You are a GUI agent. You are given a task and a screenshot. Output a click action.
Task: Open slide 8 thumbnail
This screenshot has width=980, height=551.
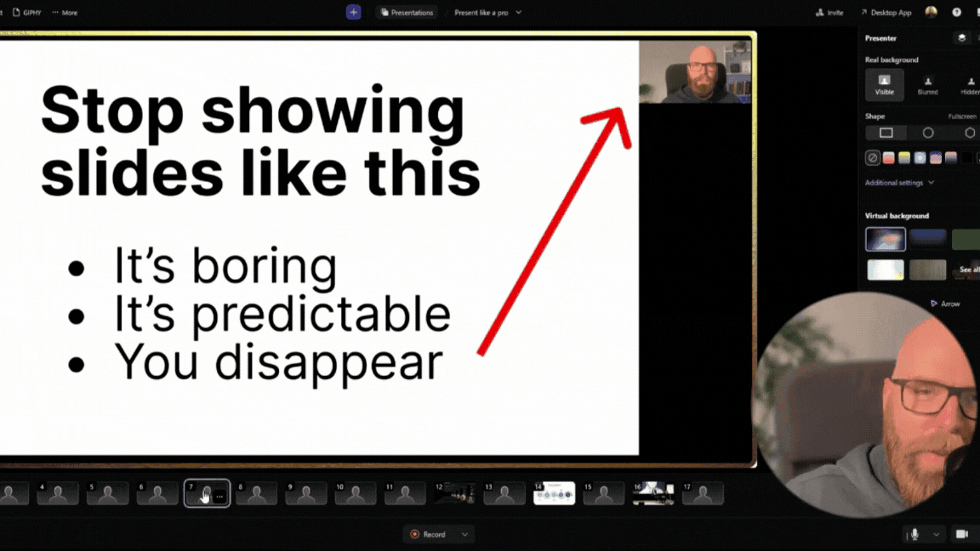point(256,493)
